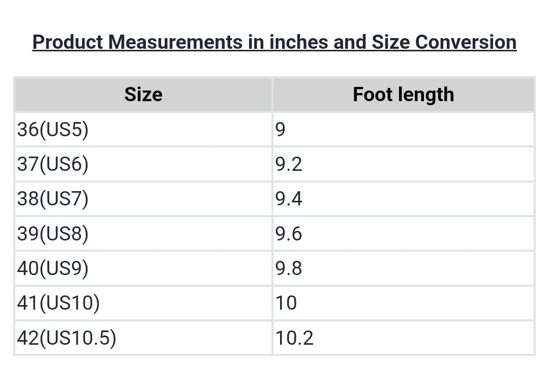Click the 42(US10.5) size cell
This screenshot has height=392, width=549.
(67, 338)
